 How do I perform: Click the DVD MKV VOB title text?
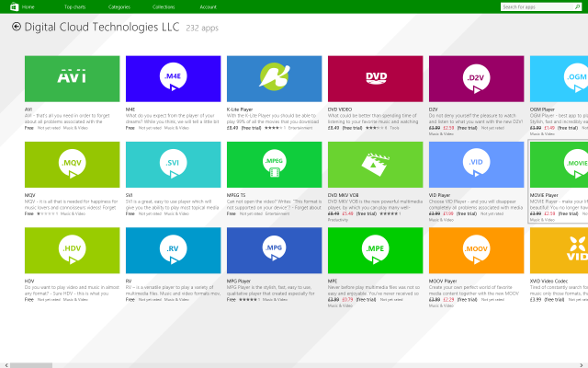(x=343, y=195)
